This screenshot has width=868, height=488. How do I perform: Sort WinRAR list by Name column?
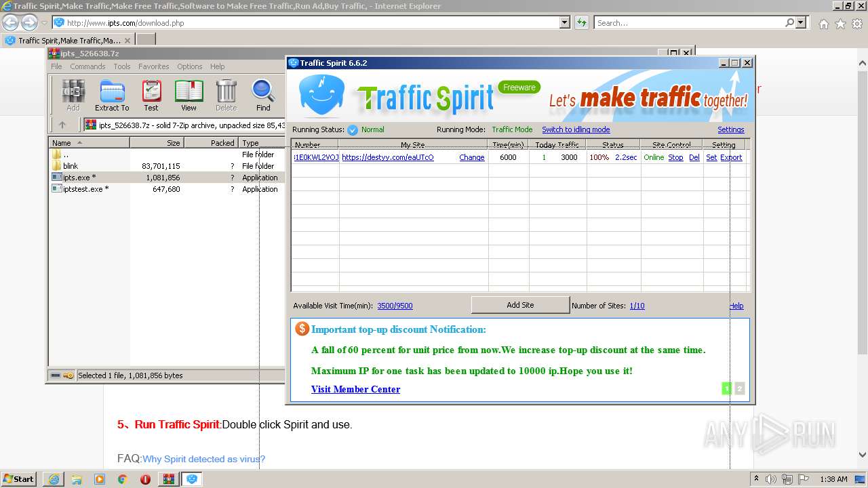(89, 143)
